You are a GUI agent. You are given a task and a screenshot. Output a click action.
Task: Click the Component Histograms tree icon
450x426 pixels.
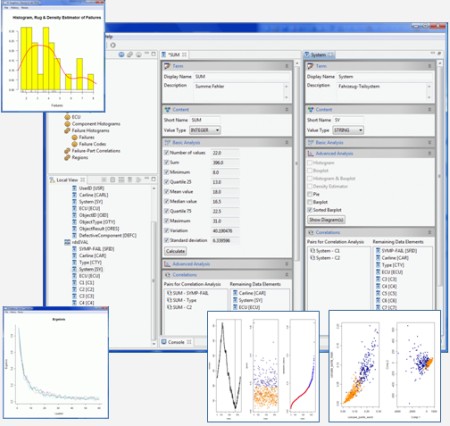click(67, 124)
